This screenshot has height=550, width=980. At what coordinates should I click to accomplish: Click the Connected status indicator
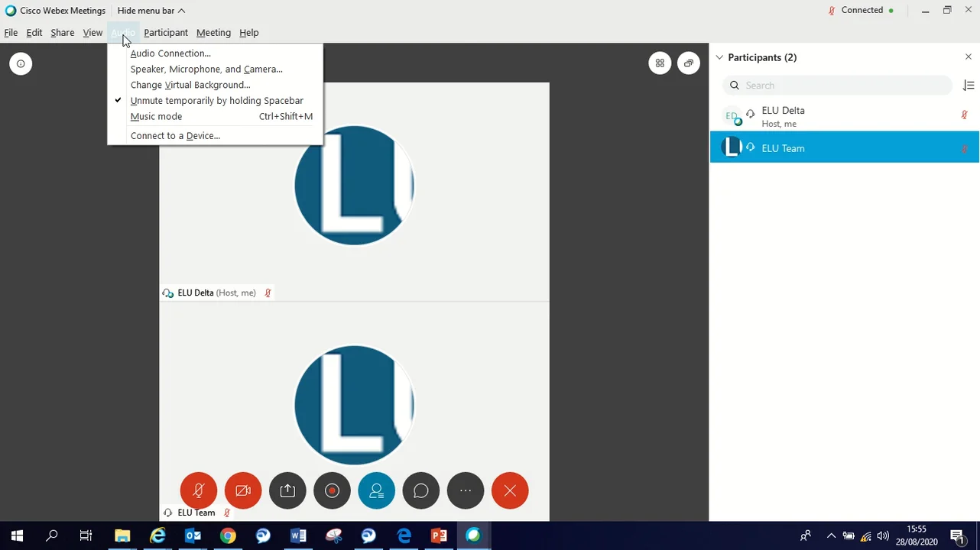click(861, 10)
